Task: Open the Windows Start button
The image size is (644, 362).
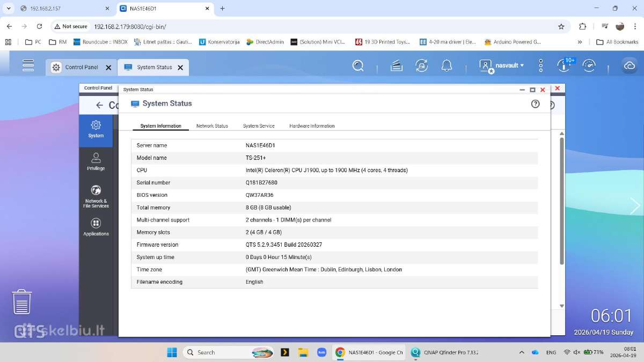Action: [x=172, y=352]
